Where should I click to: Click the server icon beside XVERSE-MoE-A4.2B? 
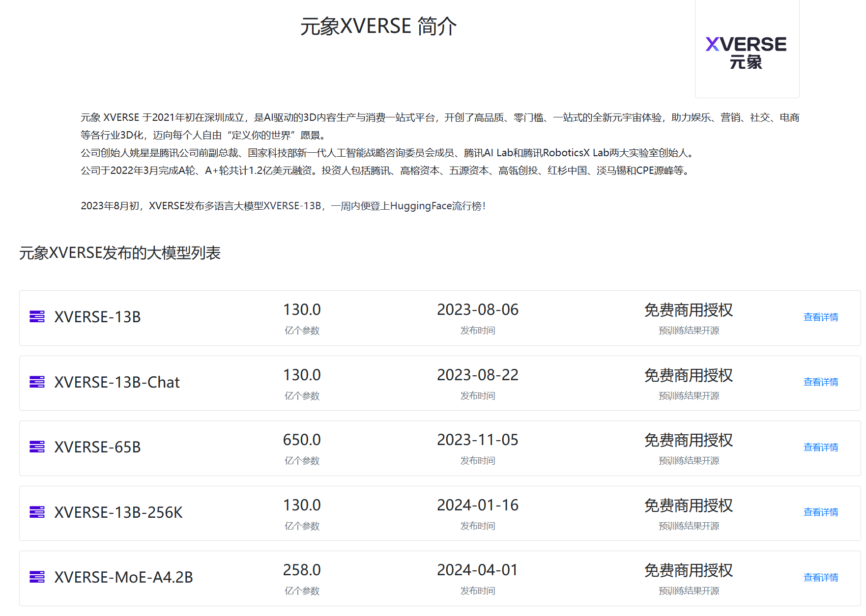click(x=37, y=577)
